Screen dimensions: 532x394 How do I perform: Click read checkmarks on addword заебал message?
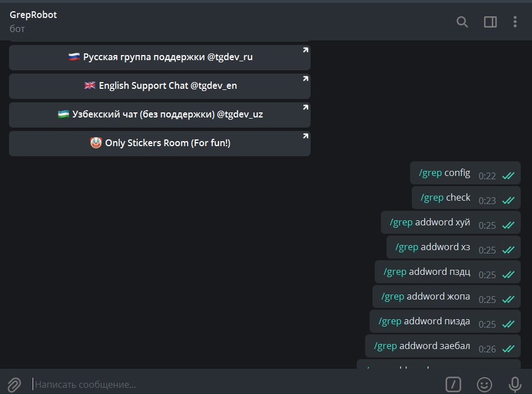pyautogui.click(x=508, y=349)
